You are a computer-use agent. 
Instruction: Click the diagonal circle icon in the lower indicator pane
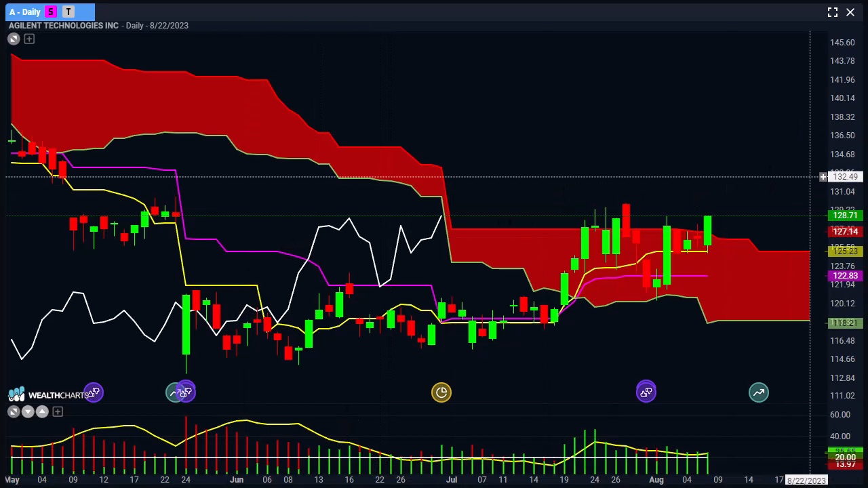point(13,411)
